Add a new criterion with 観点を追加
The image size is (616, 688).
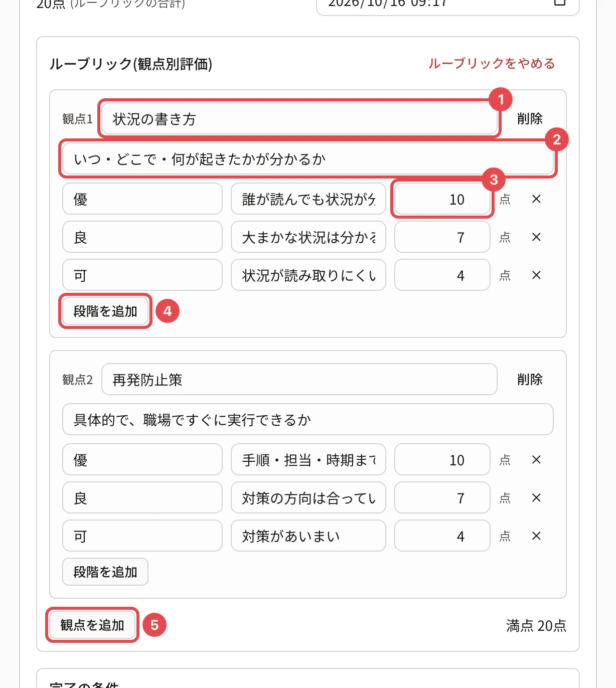92,625
